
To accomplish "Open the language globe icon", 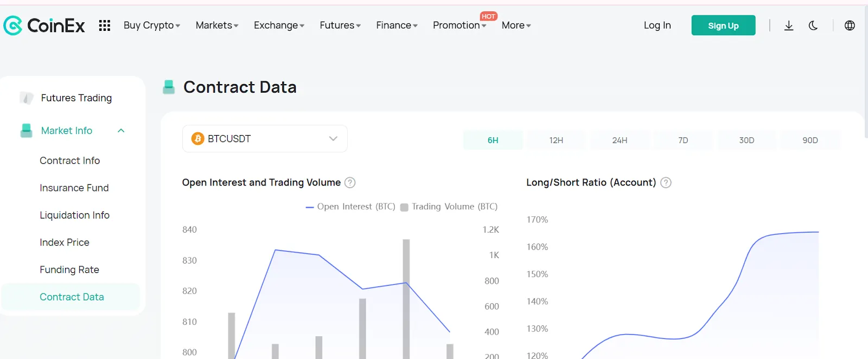I will (x=850, y=25).
